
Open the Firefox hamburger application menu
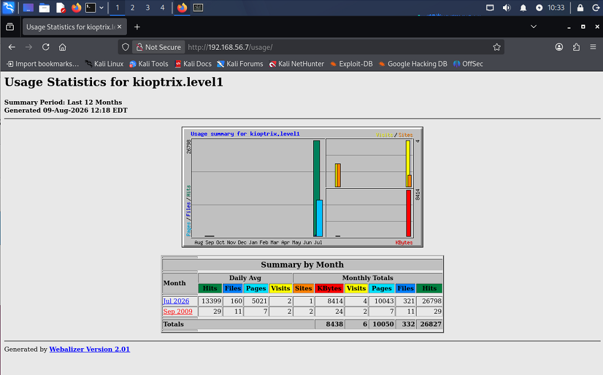coord(593,47)
